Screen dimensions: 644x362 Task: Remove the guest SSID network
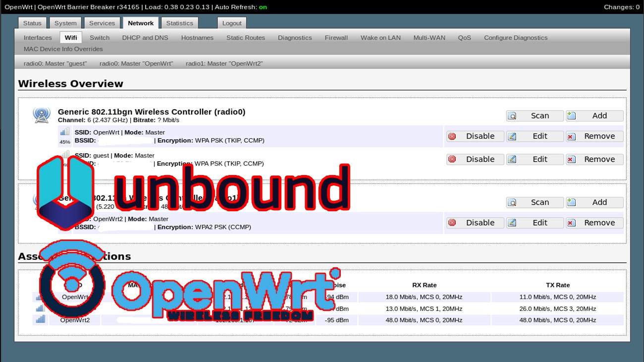point(594,159)
